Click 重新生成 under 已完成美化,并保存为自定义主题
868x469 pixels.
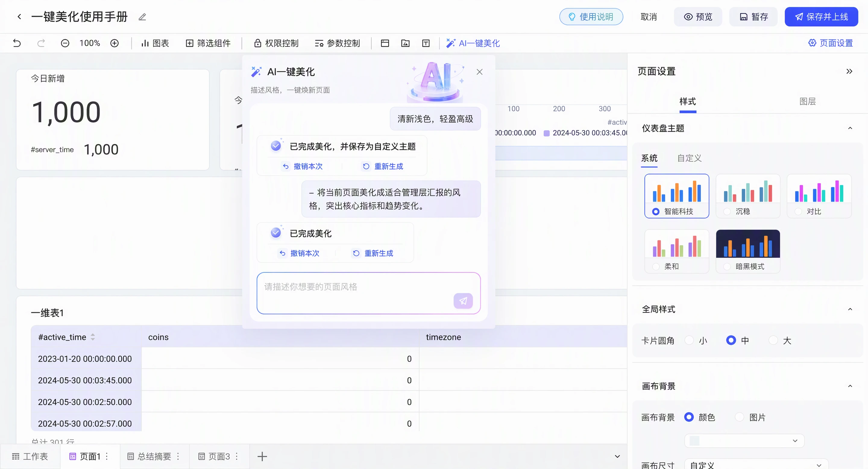pos(383,166)
